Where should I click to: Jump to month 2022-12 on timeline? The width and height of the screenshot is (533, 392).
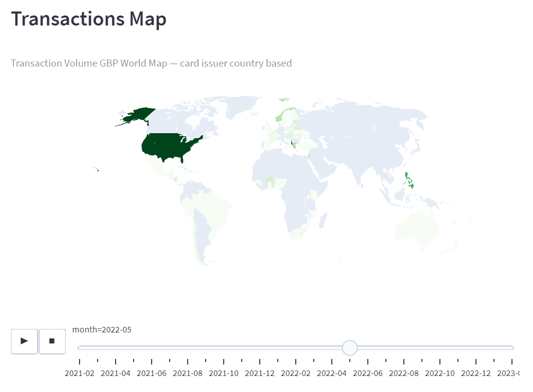click(476, 373)
